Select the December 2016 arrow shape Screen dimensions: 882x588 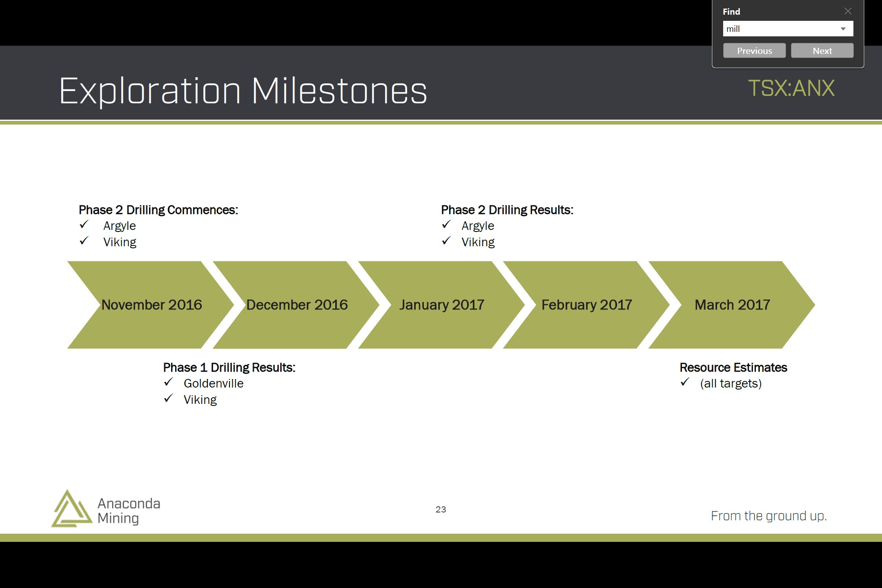tap(296, 305)
